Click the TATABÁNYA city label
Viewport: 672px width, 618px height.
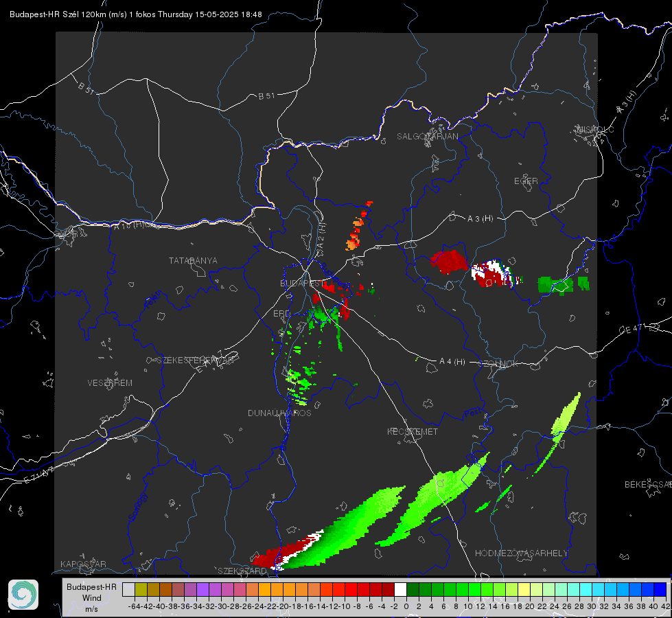193,261
